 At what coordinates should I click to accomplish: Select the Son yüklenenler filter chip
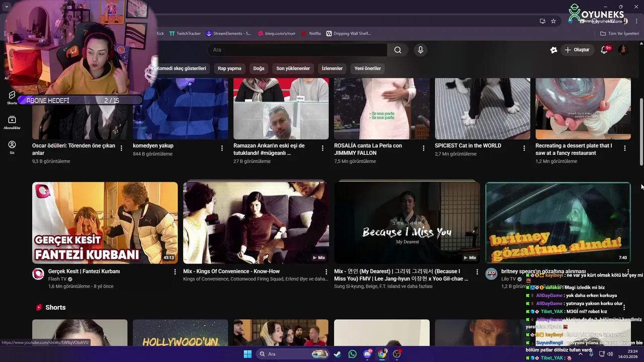(x=293, y=68)
